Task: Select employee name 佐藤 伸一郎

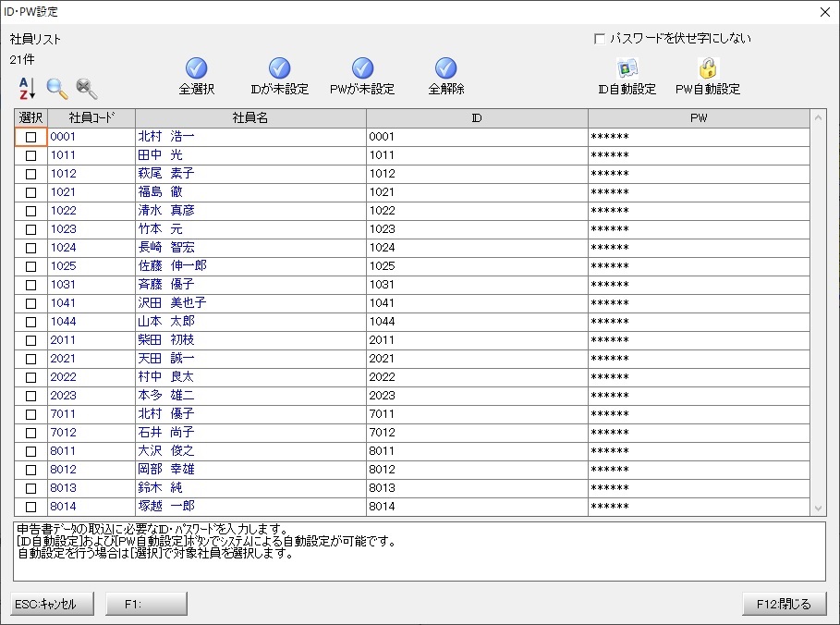Action: coord(250,266)
